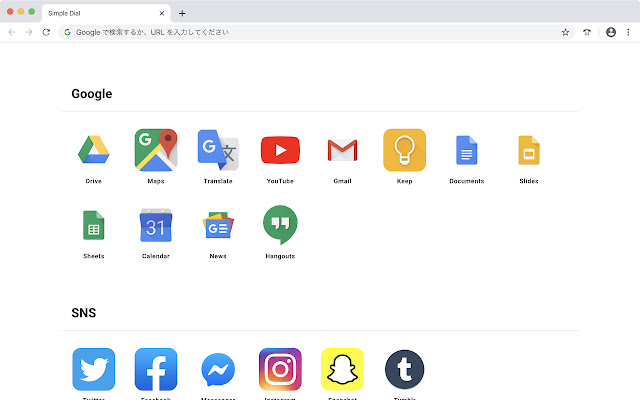Go forward to next page
Viewport: 640px width, 400px height.
[29, 32]
